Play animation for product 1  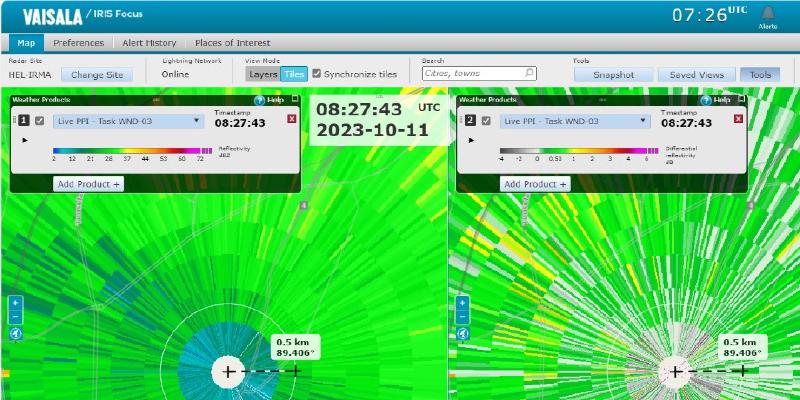25,140
